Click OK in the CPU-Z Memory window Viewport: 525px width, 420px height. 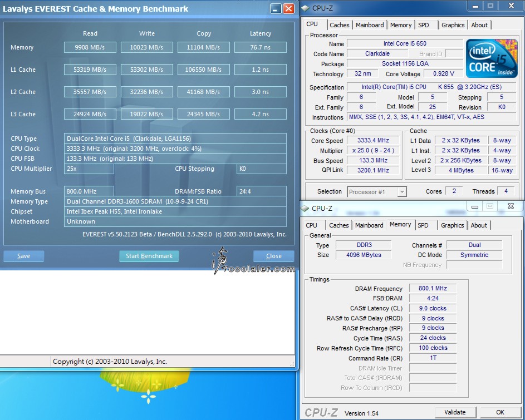pyautogui.click(x=500, y=412)
